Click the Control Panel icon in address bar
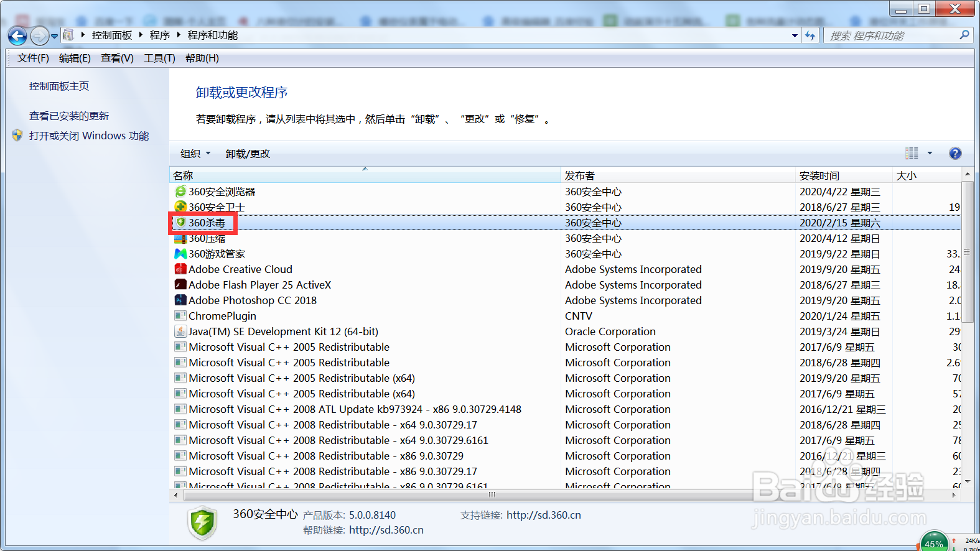 coord(68,35)
